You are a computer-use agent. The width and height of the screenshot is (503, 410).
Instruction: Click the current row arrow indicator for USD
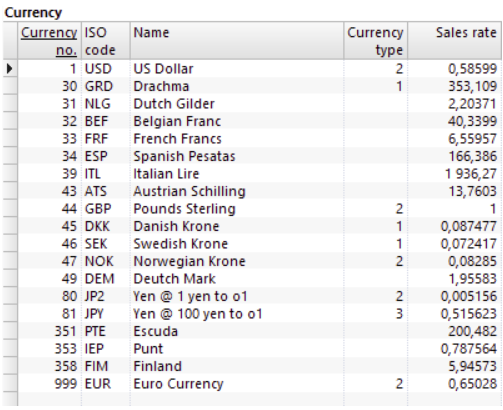click(x=10, y=69)
